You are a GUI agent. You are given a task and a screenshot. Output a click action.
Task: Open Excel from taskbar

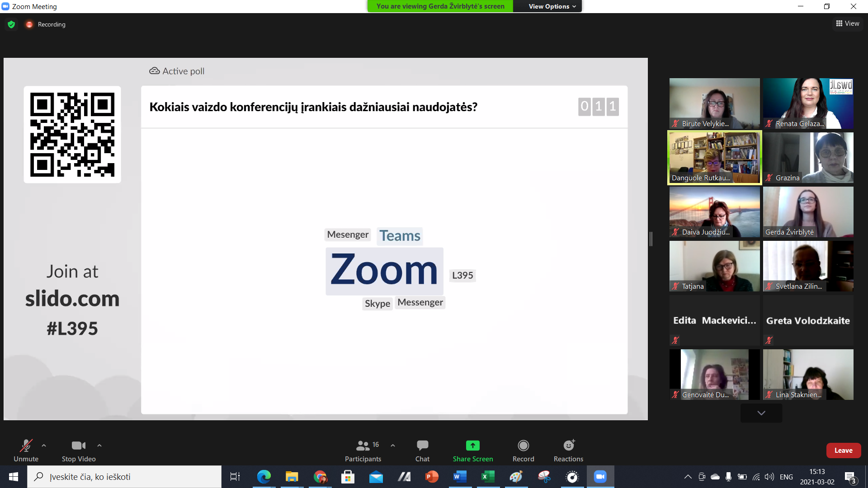coord(488,477)
